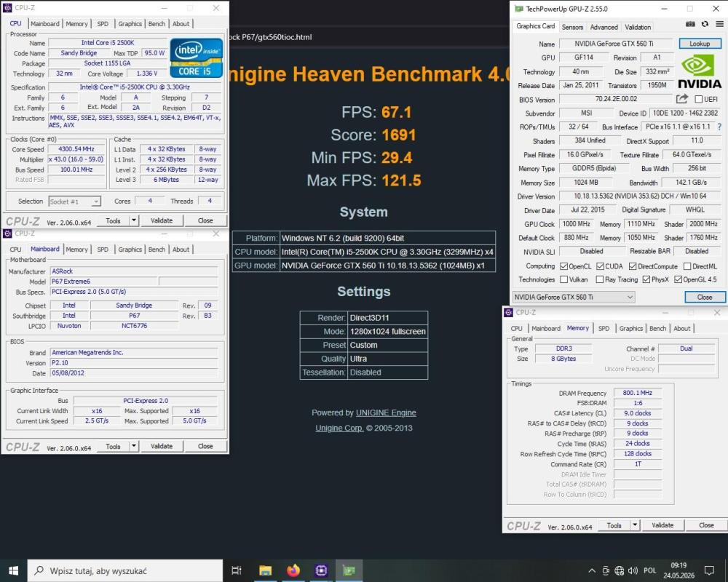Open SPD tab in CPU-Z Memory window
The width and height of the screenshot is (728, 582).
click(x=604, y=328)
